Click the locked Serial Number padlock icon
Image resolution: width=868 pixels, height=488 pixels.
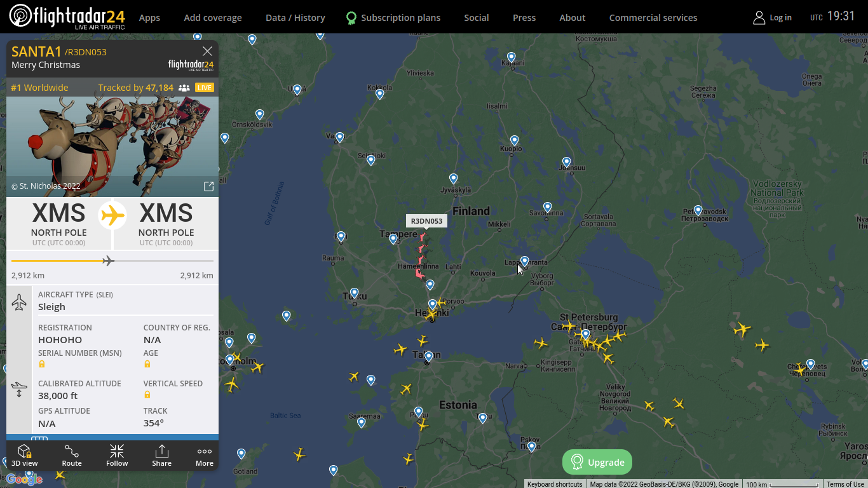pos(42,364)
